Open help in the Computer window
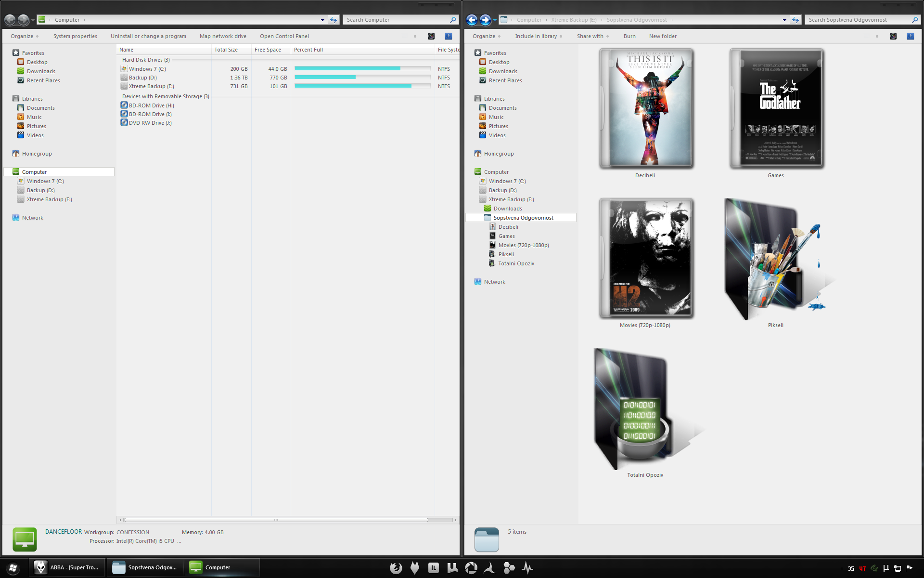The height and width of the screenshot is (578, 924). [x=449, y=36]
